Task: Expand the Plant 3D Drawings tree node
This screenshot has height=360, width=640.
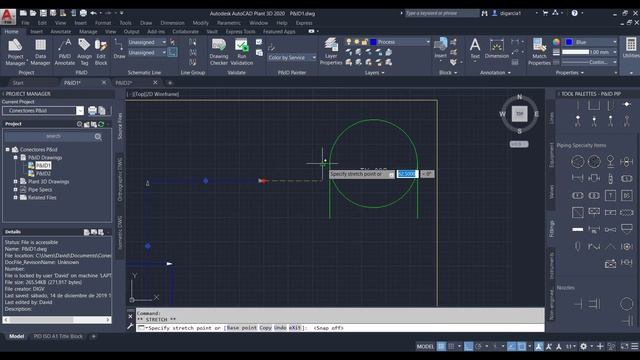Action: [x=16, y=182]
